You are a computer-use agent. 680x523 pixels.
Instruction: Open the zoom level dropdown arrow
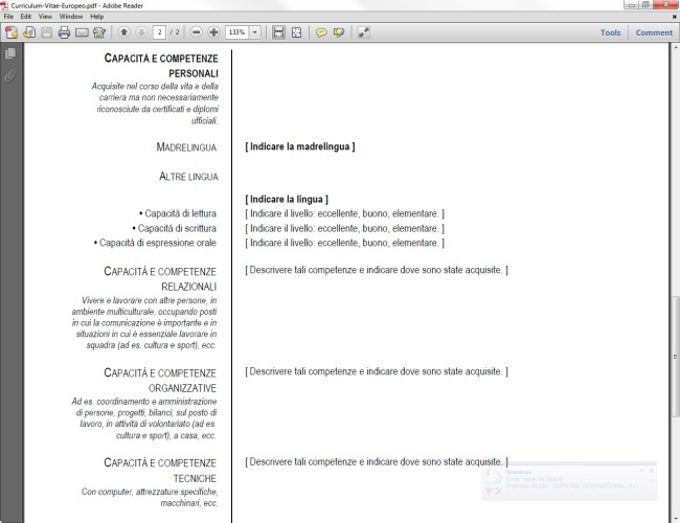255,32
